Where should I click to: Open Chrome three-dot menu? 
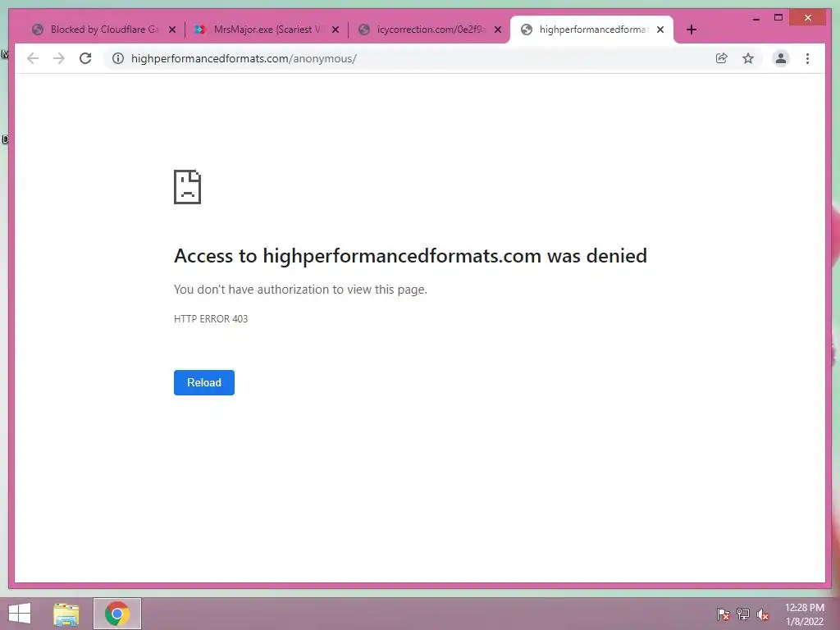pos(807,58)
